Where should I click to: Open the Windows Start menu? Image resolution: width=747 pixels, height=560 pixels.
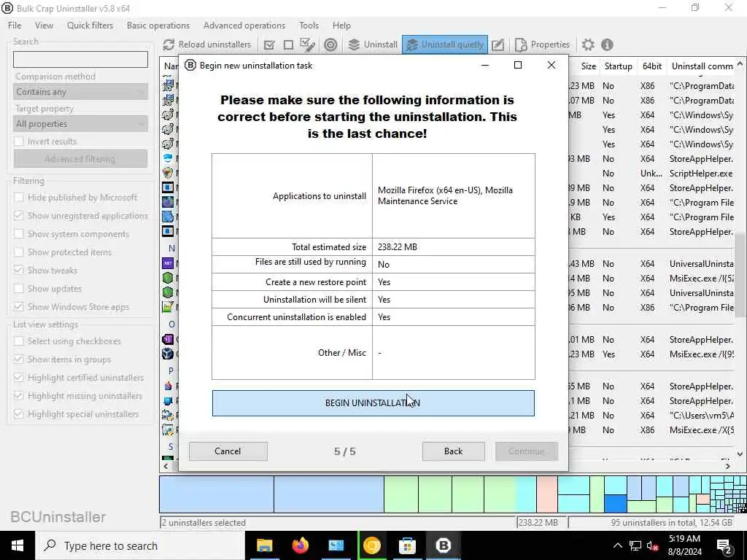click(18, 545)
